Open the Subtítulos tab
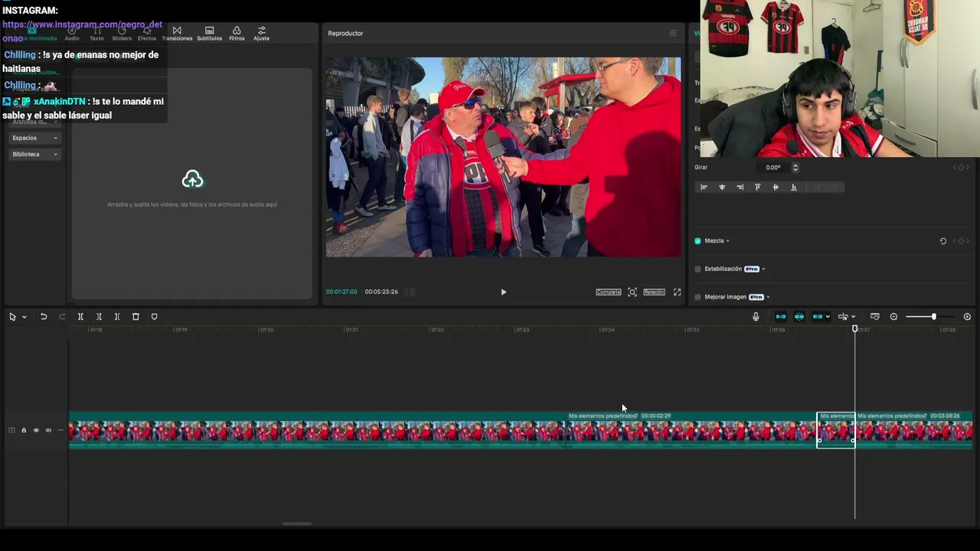This screenshot has width=980, height=551. 209,34
